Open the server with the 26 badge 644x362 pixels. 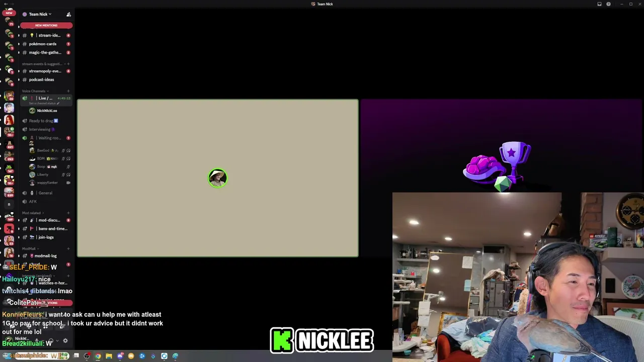9,95
